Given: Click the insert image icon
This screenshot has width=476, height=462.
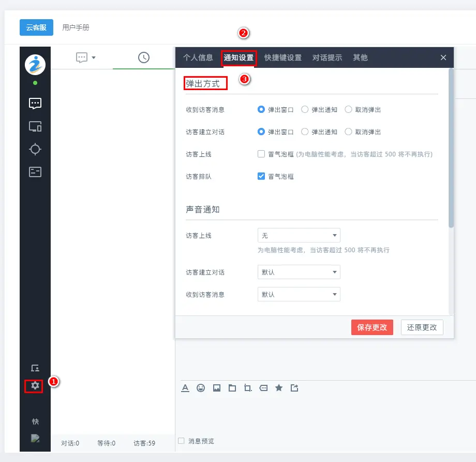Looking at the screenshot, I should click(x=217, y=388).
